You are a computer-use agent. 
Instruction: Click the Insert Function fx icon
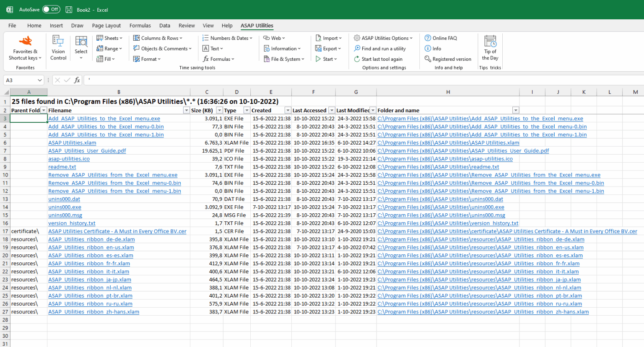pos(77,80)
